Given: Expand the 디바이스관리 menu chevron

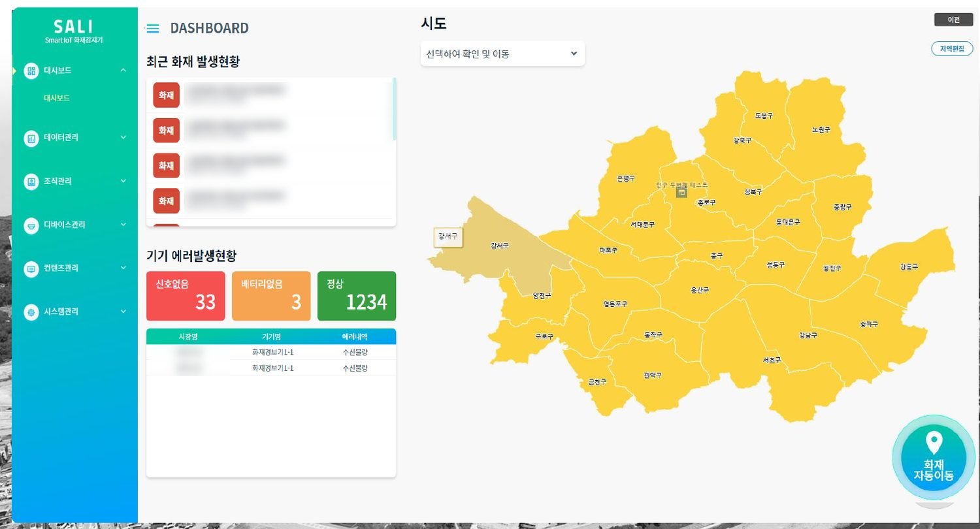Looking at the screenshot, I should [123, 225].
